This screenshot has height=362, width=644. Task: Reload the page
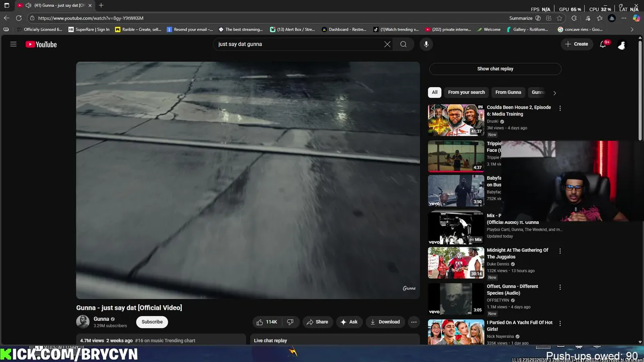tap(19, 18)
